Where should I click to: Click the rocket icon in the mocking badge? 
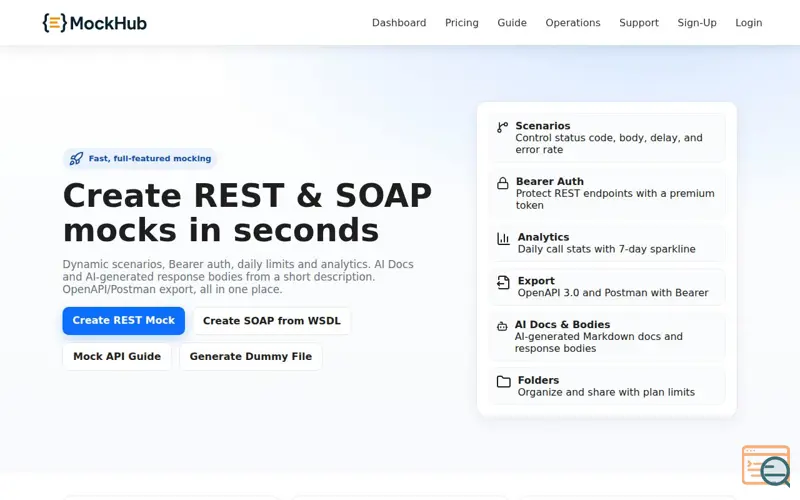[x=76, y=159]
